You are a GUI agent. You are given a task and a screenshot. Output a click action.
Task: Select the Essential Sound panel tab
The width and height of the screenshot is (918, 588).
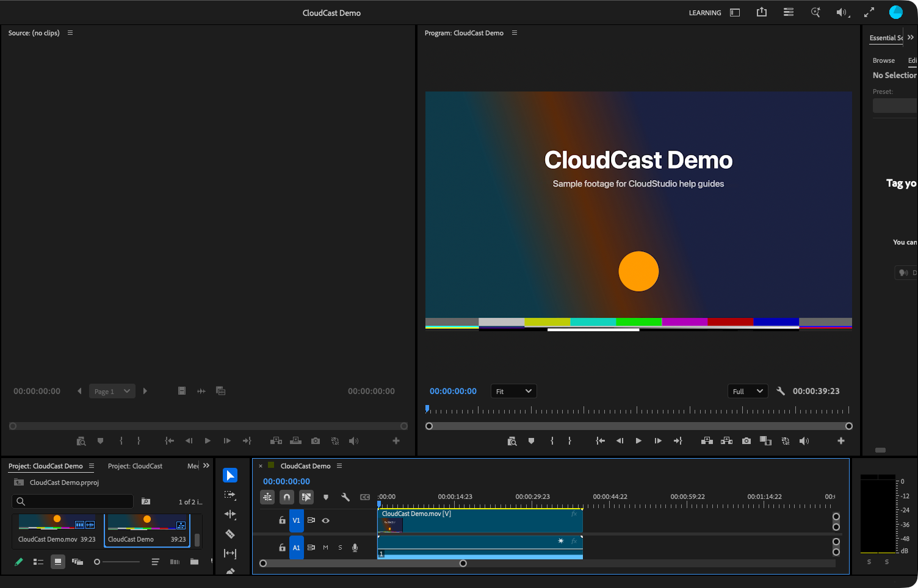[886, 38]
